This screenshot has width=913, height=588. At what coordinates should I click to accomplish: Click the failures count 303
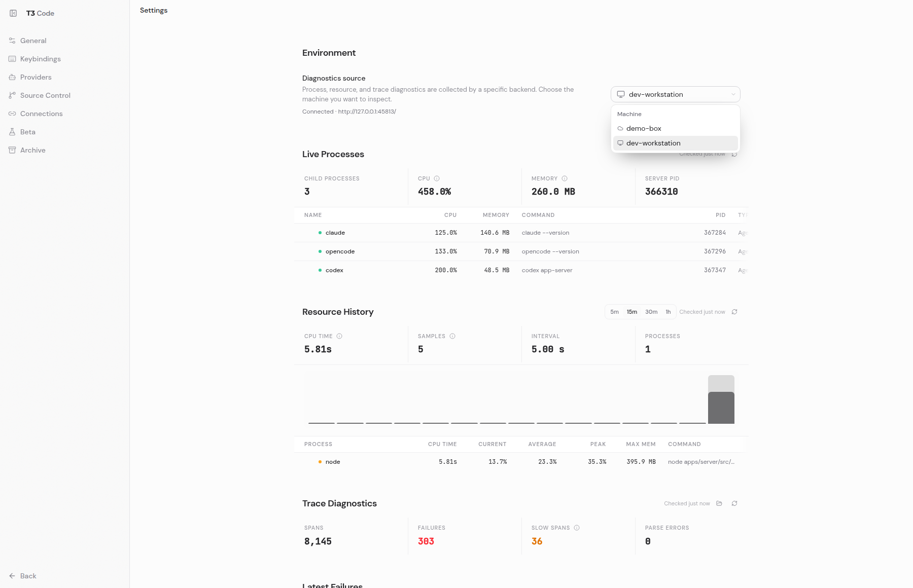point(426,541)
